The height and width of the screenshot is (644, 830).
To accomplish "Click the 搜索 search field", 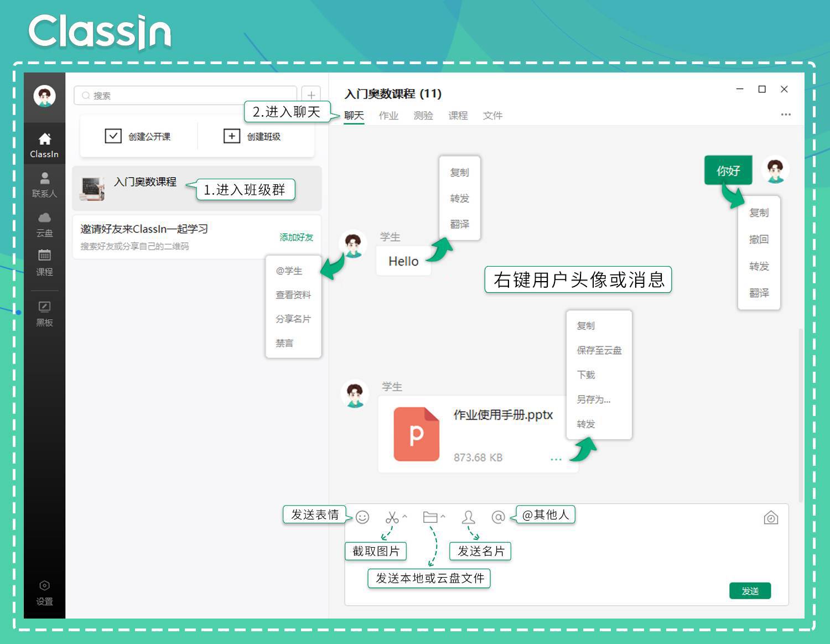I will pos(185,95).
